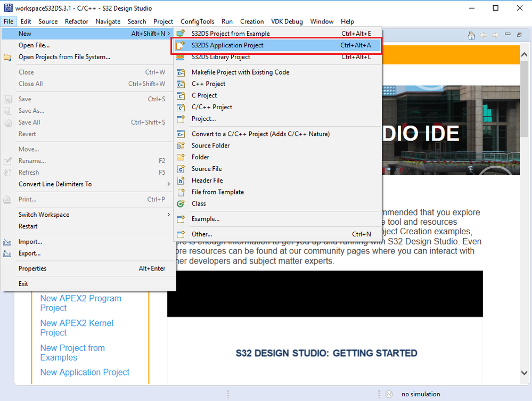This screenshot has width=532, height=401.
Task: Click the navigate forward arrow icon
Action: [x=495, y=35]
